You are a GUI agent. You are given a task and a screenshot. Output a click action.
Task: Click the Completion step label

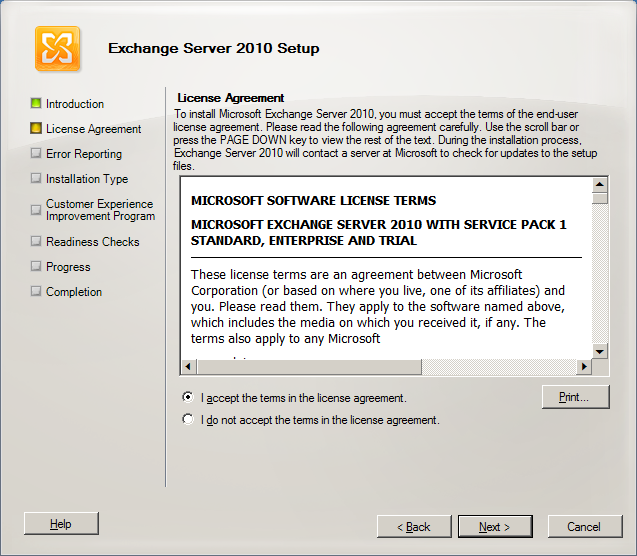[74, 292]
